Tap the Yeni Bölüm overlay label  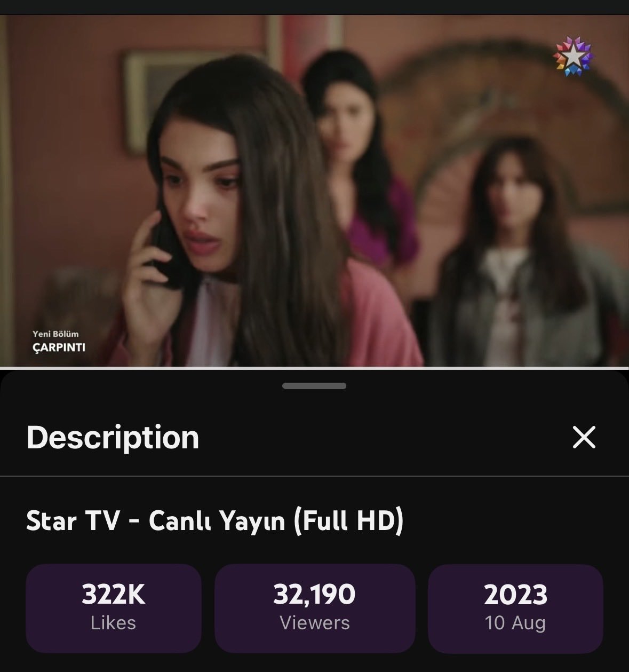pyautogui.click(x=55, y=334)
